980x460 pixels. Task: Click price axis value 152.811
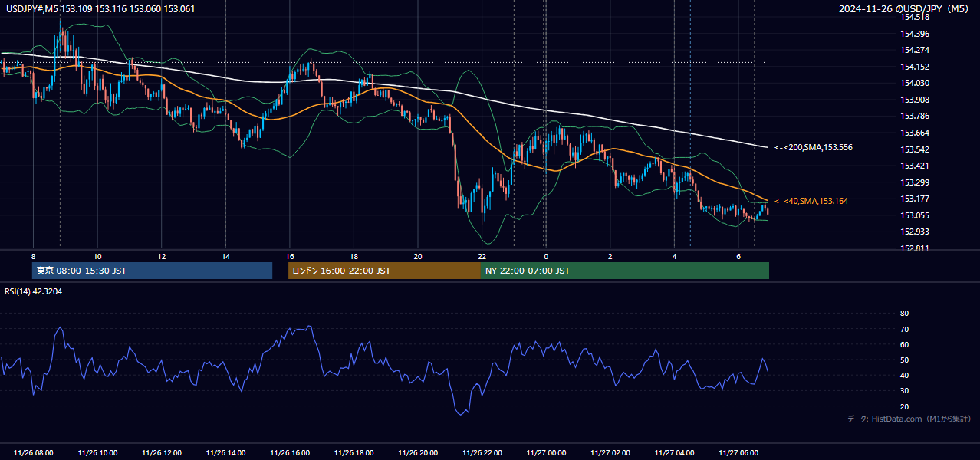(915, 248)
